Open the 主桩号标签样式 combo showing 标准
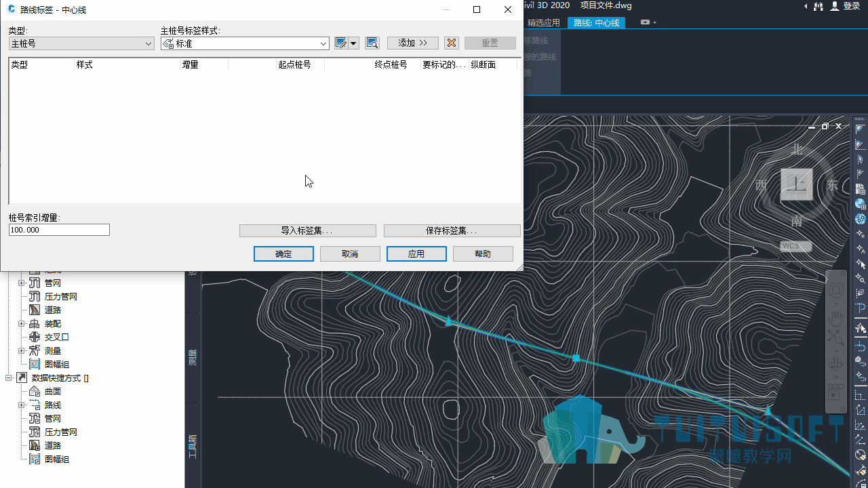The width and height of the screenshot is (868, 488). click(x=245, y=43)
